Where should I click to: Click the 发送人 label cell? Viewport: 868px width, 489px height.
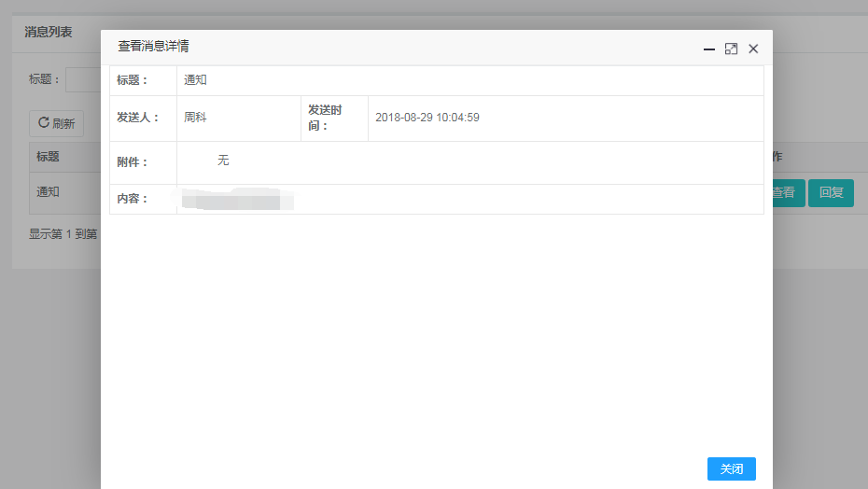click(x=144, y=118)
